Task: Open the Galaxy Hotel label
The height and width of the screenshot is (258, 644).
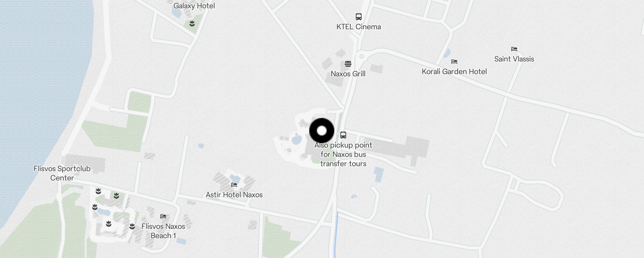Action: [194, 5]
